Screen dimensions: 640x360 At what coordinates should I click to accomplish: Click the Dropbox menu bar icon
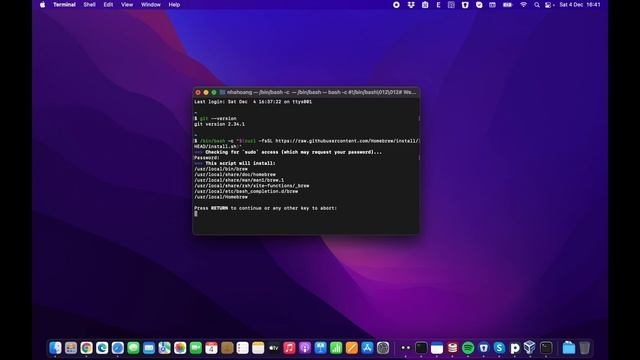(411, 5)
